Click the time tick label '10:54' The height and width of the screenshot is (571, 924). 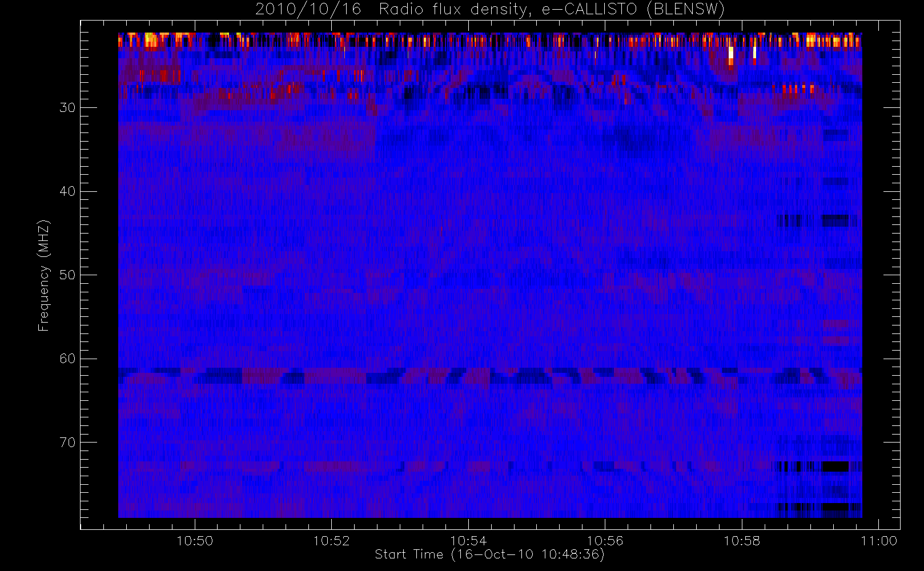468,541
